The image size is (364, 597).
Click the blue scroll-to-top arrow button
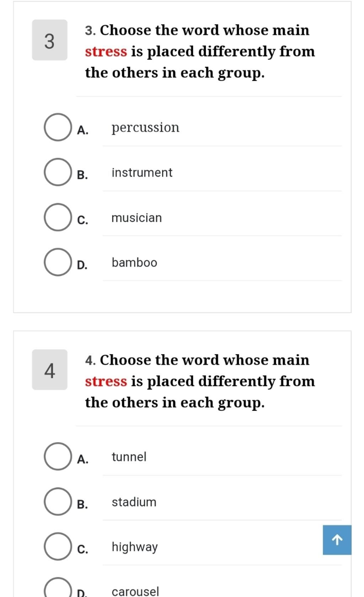point(337,540)
